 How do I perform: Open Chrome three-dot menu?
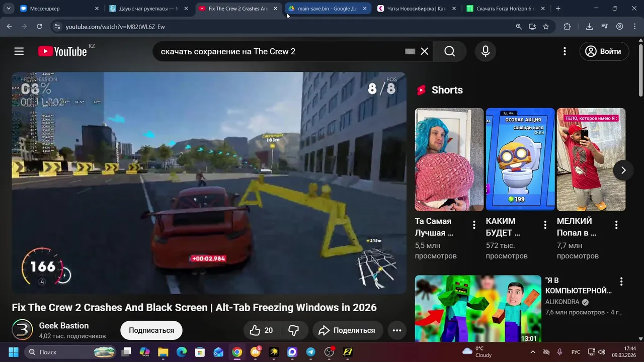coord(634,27)
